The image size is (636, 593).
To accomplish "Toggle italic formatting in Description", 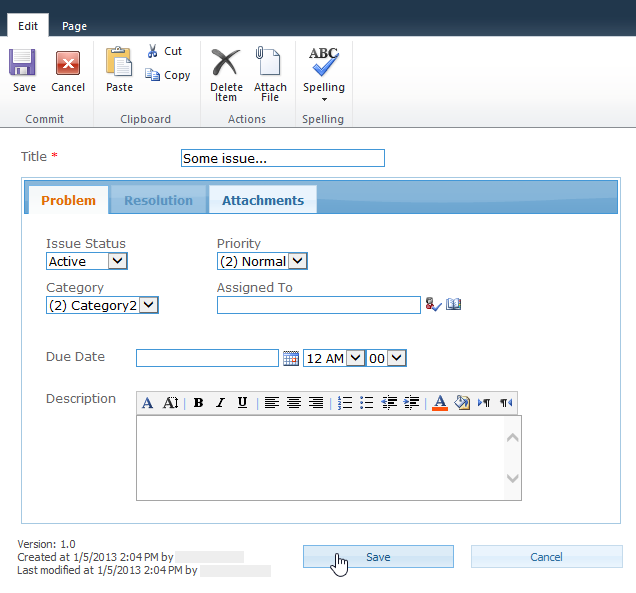I will tap(220, 403).
